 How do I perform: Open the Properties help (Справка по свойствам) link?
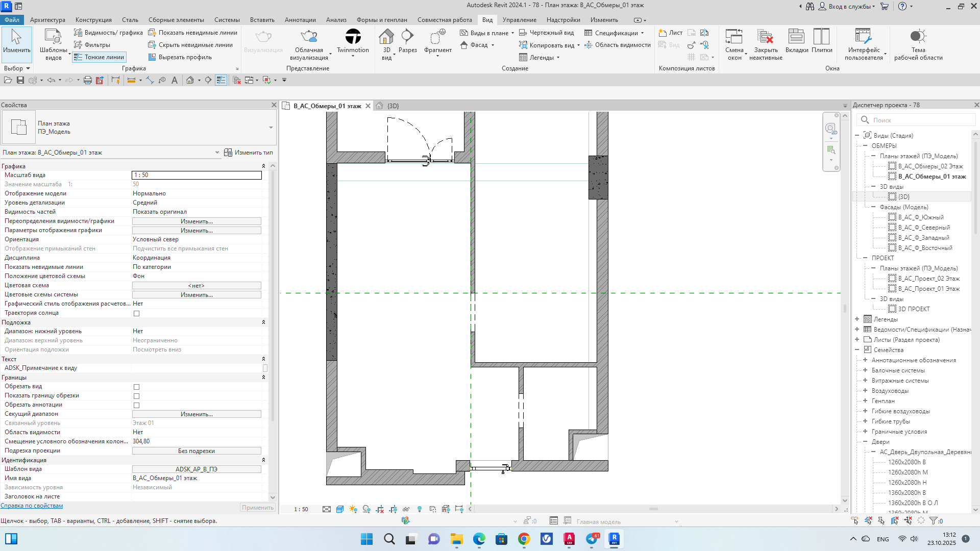coord(32,506)
